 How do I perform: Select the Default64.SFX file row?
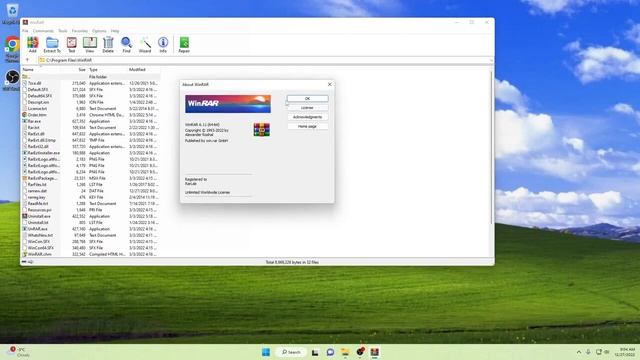(x=90, y=96)
